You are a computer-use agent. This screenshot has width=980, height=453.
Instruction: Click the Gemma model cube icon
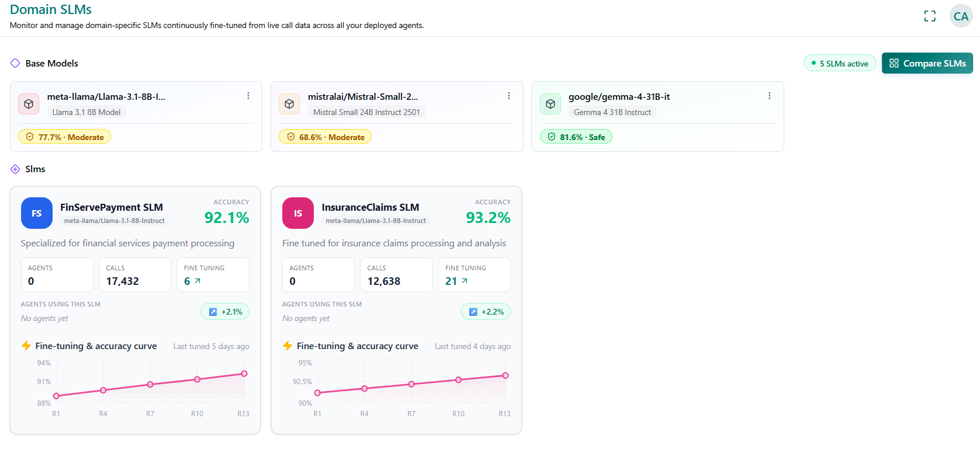point(550,104)
